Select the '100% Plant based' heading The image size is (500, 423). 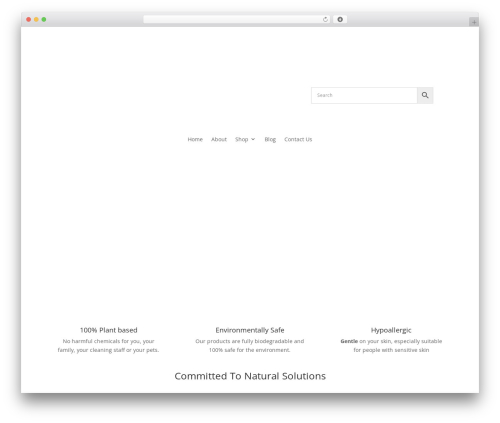click(x=109, y=330)
